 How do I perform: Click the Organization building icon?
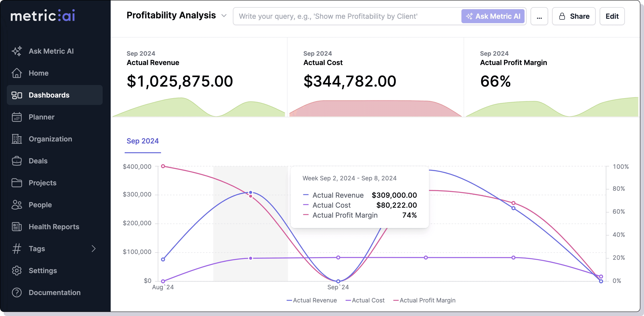pyautogui.click(x=17, y=139)
